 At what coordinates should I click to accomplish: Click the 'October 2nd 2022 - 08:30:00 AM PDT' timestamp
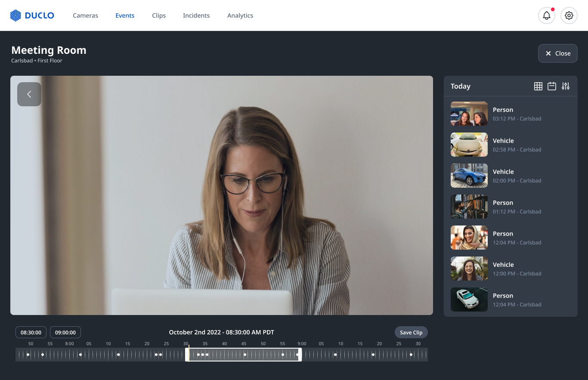pyautogui.click(x=221, y=332)
